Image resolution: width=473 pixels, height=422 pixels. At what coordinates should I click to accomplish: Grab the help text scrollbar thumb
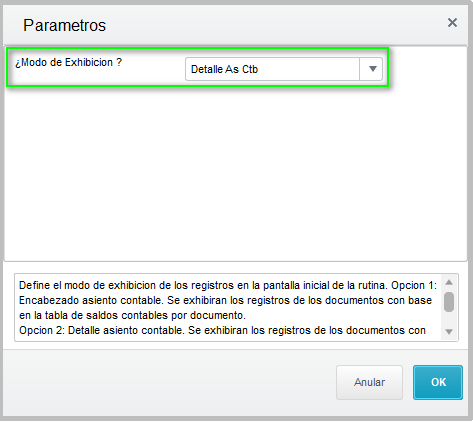[449, 302]
